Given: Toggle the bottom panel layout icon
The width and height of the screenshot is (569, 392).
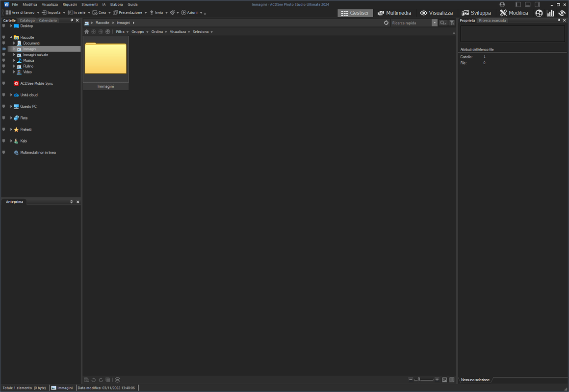Looking at the screenshot, I should pos(528,4).
